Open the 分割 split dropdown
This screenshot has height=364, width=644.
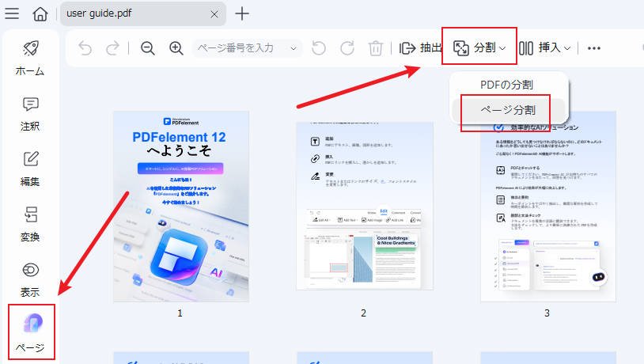(x=479, y=48)
